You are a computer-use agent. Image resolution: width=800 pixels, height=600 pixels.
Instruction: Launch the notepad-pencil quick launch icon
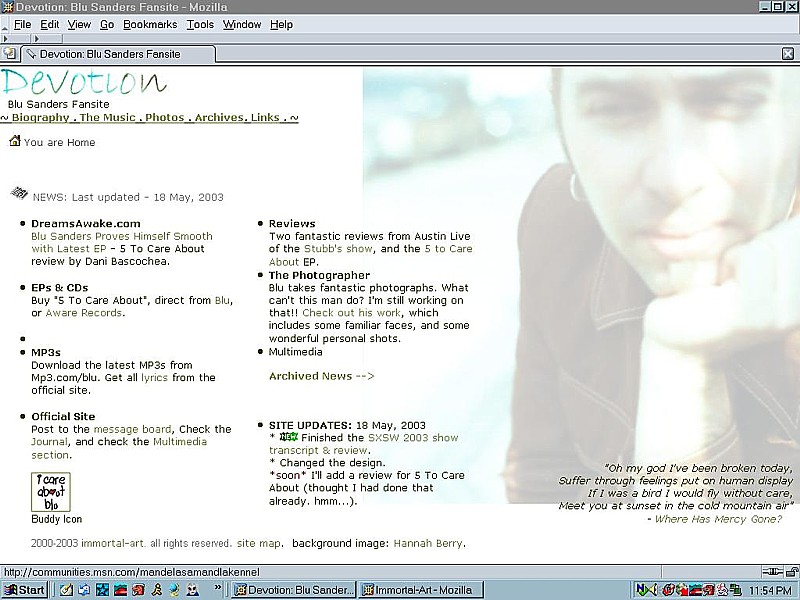point(66,590)
